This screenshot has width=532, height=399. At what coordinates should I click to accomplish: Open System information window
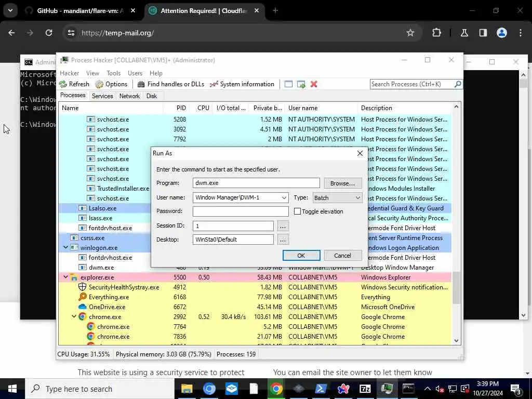coord(242,84)
